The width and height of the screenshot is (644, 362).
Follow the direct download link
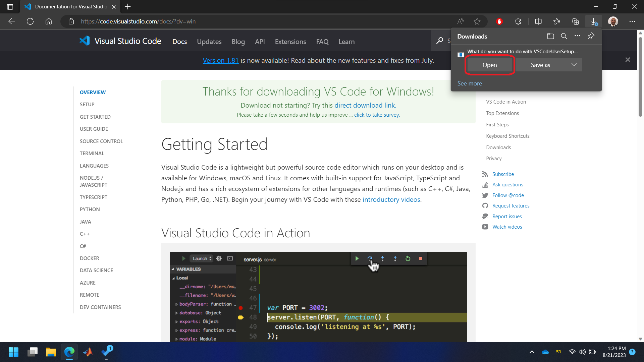[365, 105]
